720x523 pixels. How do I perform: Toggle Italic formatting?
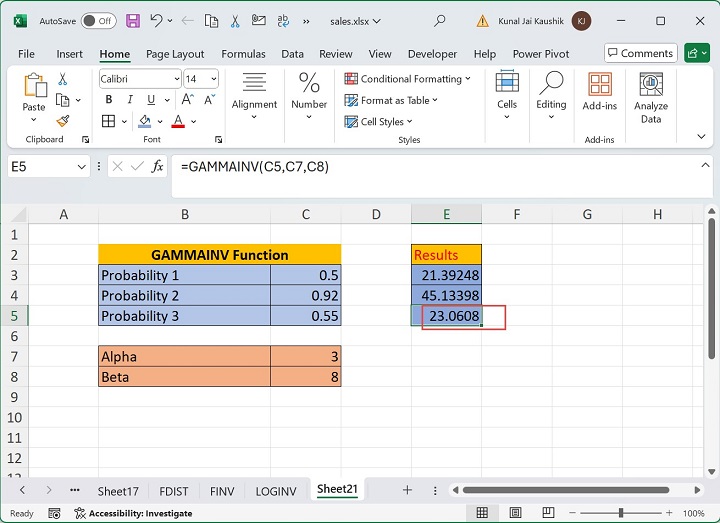pos(126,100)
